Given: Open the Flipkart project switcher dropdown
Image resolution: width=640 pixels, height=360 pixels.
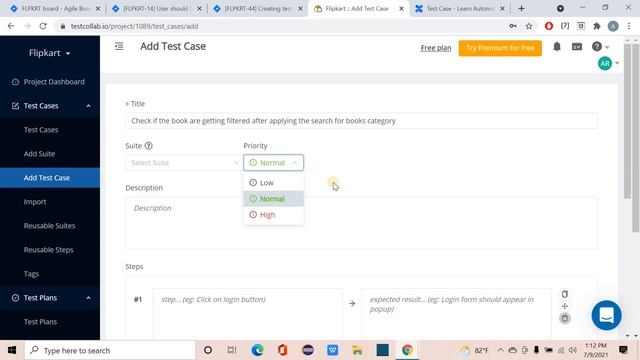Looking at the screenshot, I should [x=49, y=53].
